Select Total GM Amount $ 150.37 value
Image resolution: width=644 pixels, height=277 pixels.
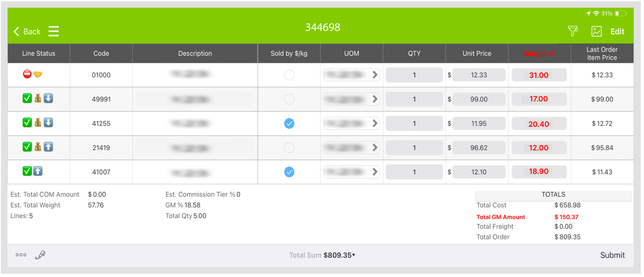pos(566,217)
